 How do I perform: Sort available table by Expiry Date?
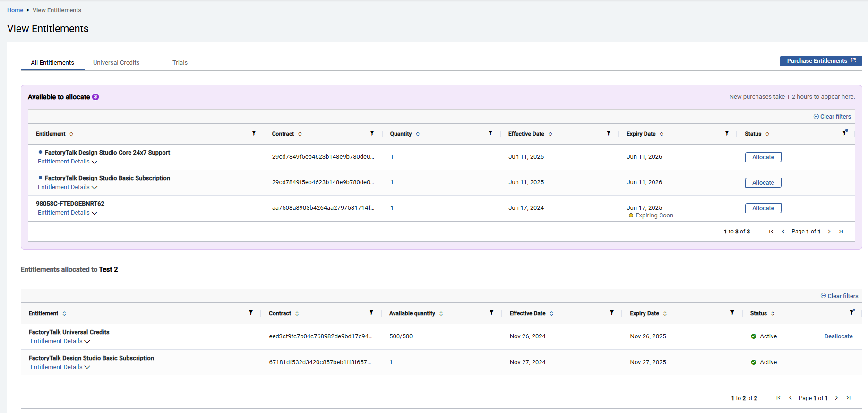[662, 134]
